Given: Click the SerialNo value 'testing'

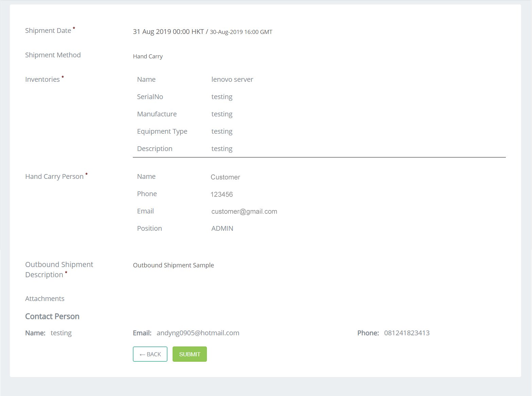Looking at the screenshot, I should tap(222, 97).
